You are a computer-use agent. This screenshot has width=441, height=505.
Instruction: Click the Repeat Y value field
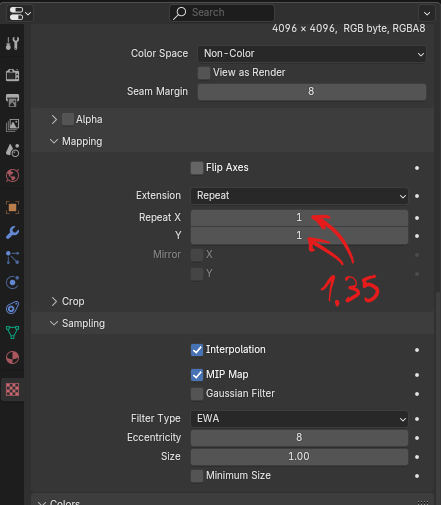[x=299, y=236]
